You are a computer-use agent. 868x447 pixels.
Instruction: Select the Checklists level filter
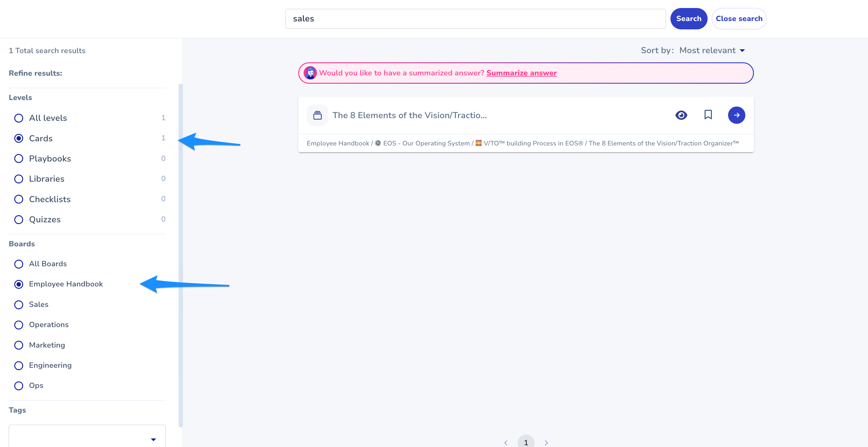(19, 199)
